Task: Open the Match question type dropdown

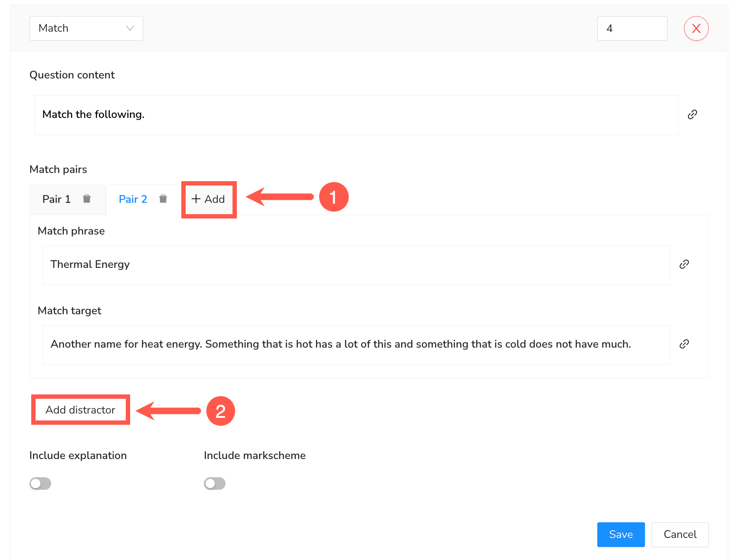Action: coord(86,28)
